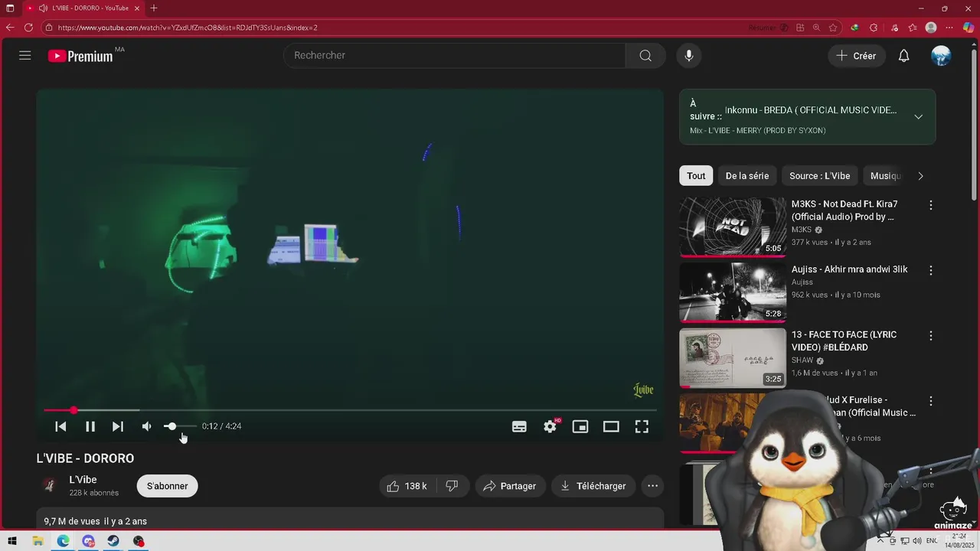This screenshot has width=980, height=551.
Task: Adjust the volume slider handle
Action: click(171, 426)
